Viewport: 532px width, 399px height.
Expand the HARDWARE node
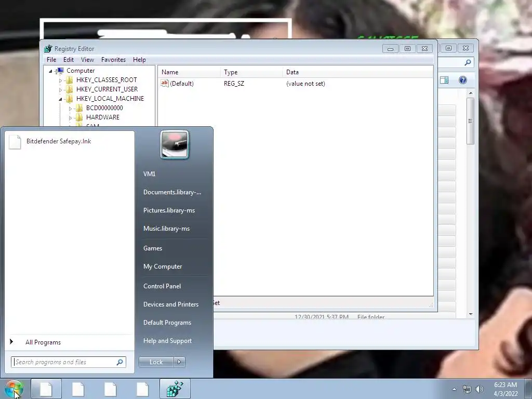[x=70, y=118]
